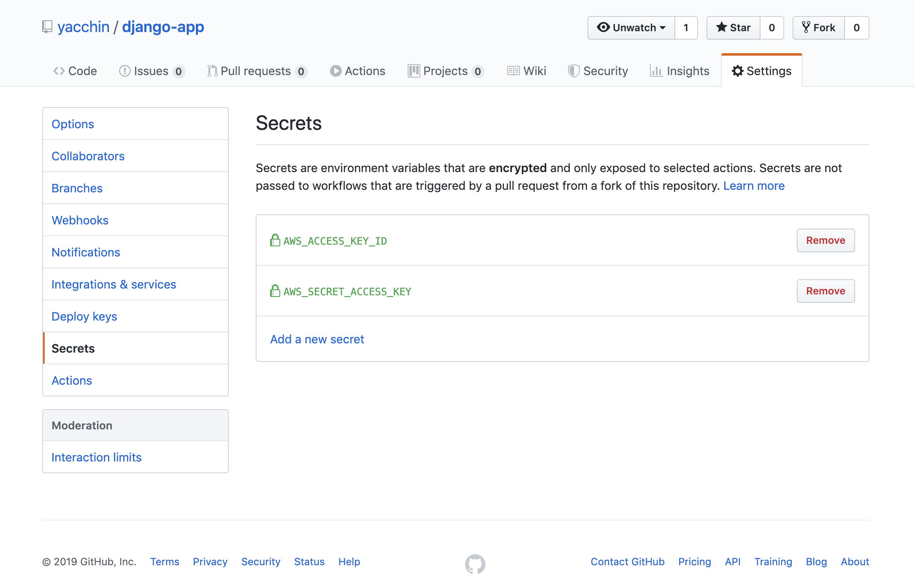The height and width of the screenshot is (588, 915).
Task: Select Secrets in settings sidebar
Action: tap(135, 348)
